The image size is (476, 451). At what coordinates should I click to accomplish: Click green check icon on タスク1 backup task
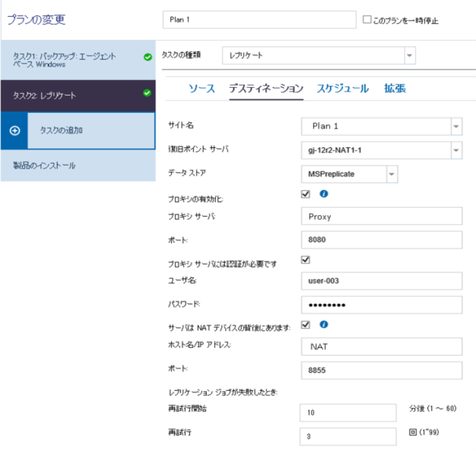coord(147,58)
